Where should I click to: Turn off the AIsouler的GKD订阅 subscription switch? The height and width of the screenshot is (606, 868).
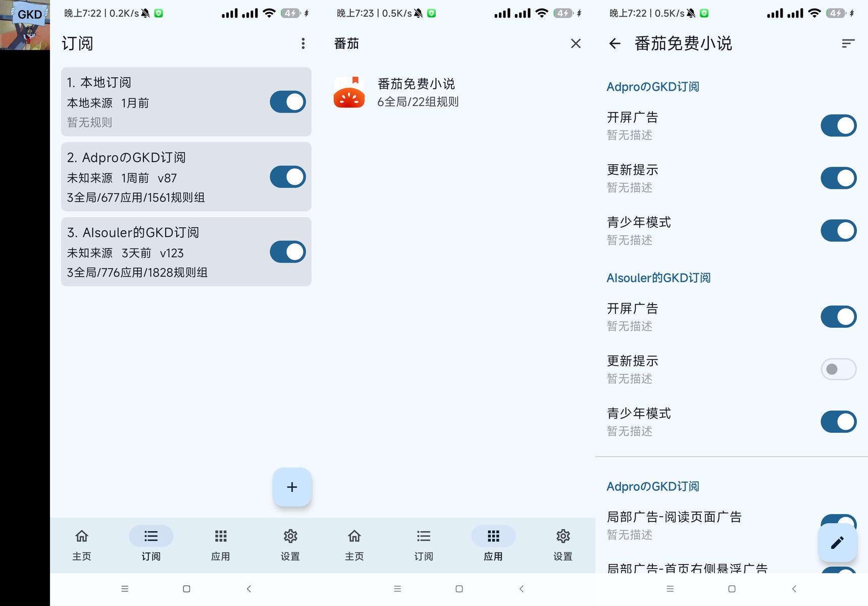click(x=288, y=252)
